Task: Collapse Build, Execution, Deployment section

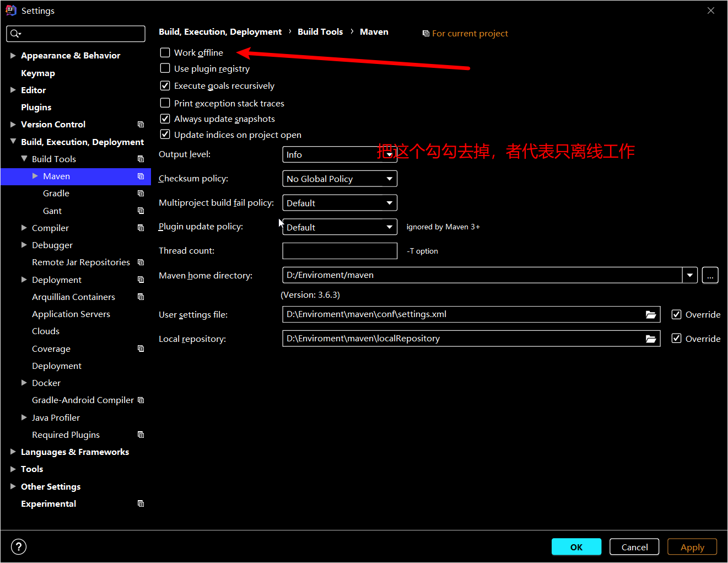Action: click(13, 142)
